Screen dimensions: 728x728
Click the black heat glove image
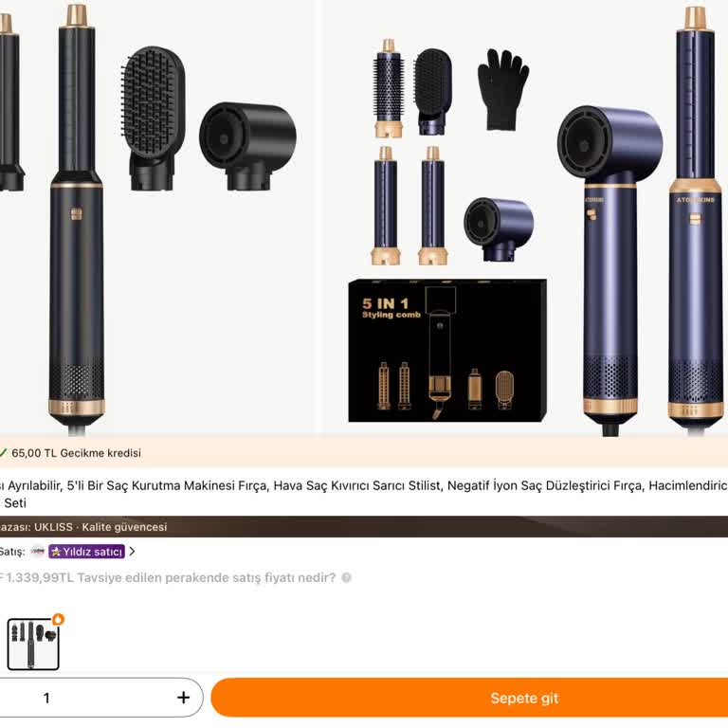point(502,90)
